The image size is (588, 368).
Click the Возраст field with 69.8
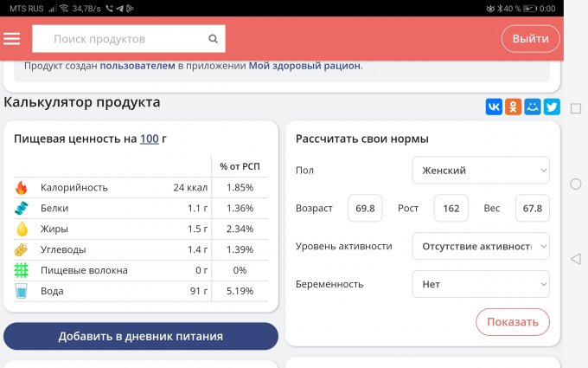365,209
